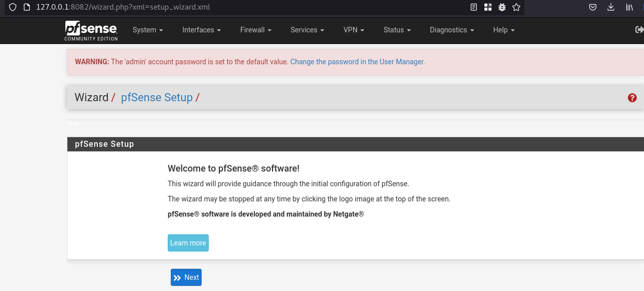Screen dimensions: 644x291
Task: Click the page info icon beside URL
Action: click(27, 7)
